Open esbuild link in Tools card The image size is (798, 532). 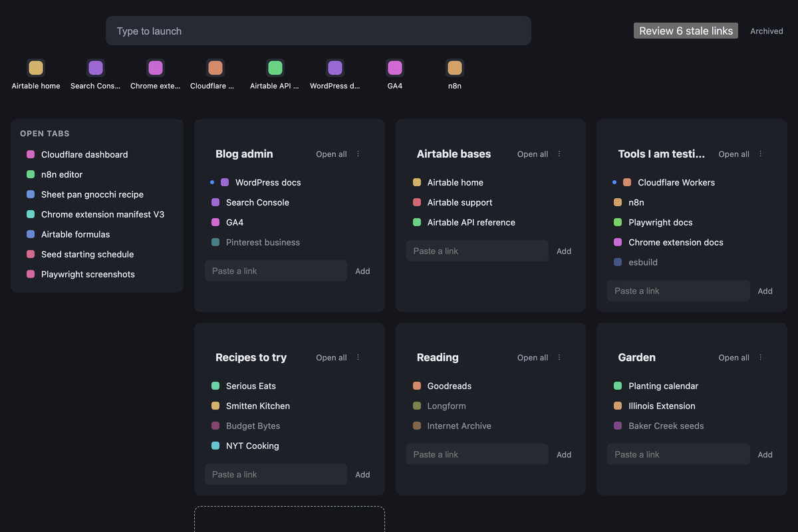click(x=643, y=262)
